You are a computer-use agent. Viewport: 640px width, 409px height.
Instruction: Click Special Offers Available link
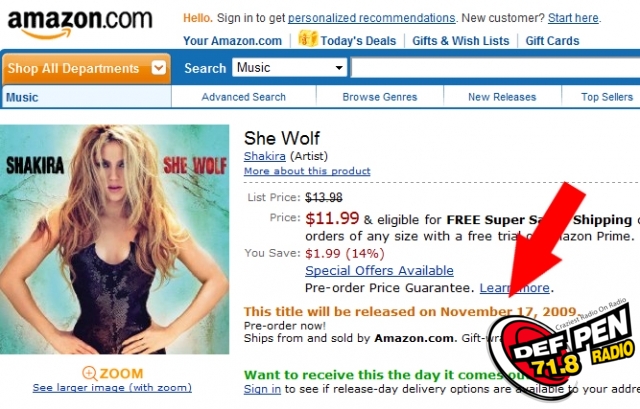(379, 271)
